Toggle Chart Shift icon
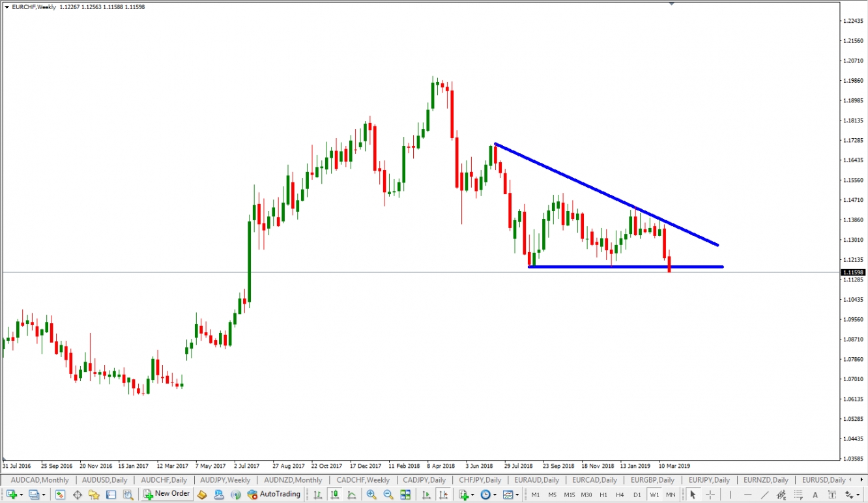 (444, 495)
